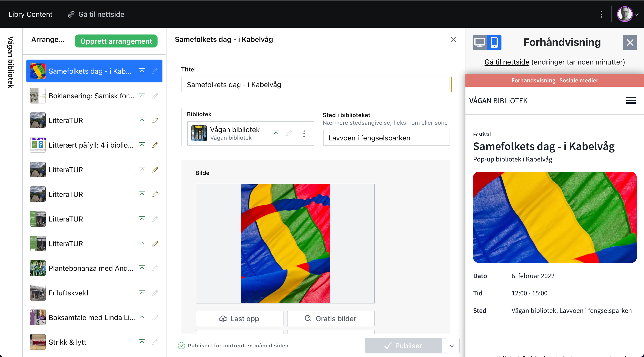
Task: Switch preview to mobile view
Action: [494, 42]
